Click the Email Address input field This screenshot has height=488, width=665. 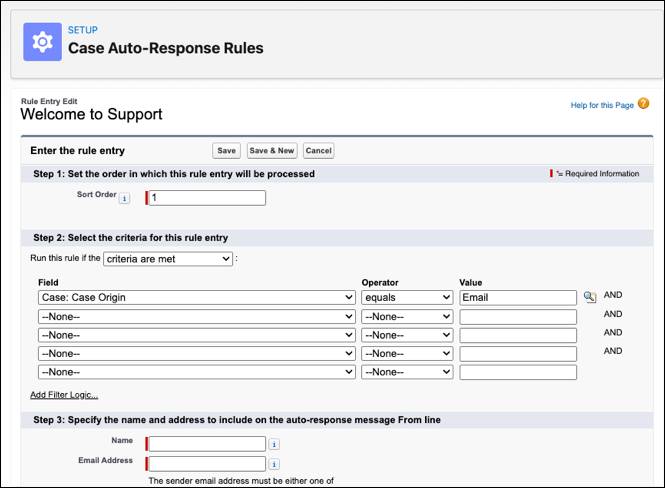(207, 464)
